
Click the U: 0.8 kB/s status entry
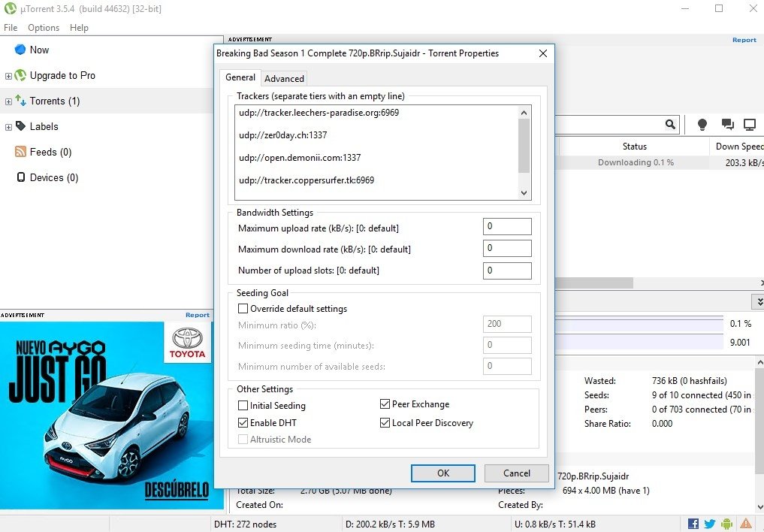click(x=555, y=524)
